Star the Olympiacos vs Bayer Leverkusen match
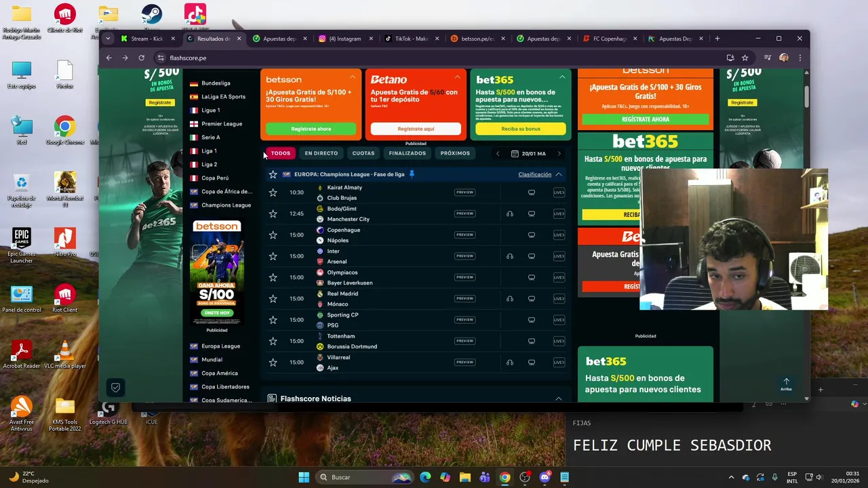The height and width of the screenshot is (488, 868). click(x=273, y=277)
